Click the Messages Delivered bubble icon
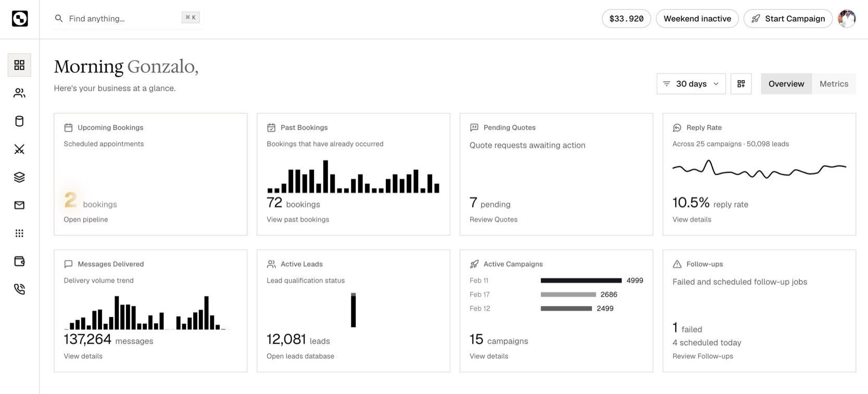This screenshot has height=394, width=868. [x=68, y=264]
